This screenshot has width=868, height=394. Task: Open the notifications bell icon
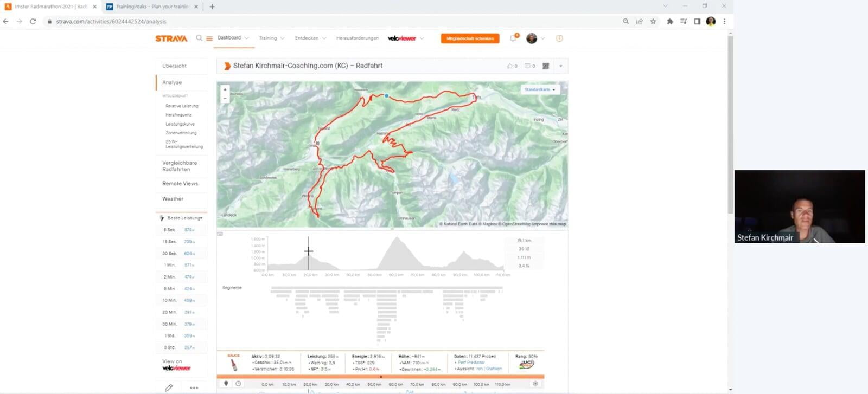click(513, 38)
